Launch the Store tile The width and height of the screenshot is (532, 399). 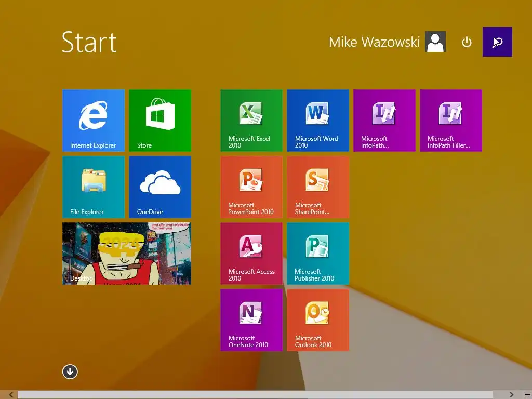(x=160, y=121)
